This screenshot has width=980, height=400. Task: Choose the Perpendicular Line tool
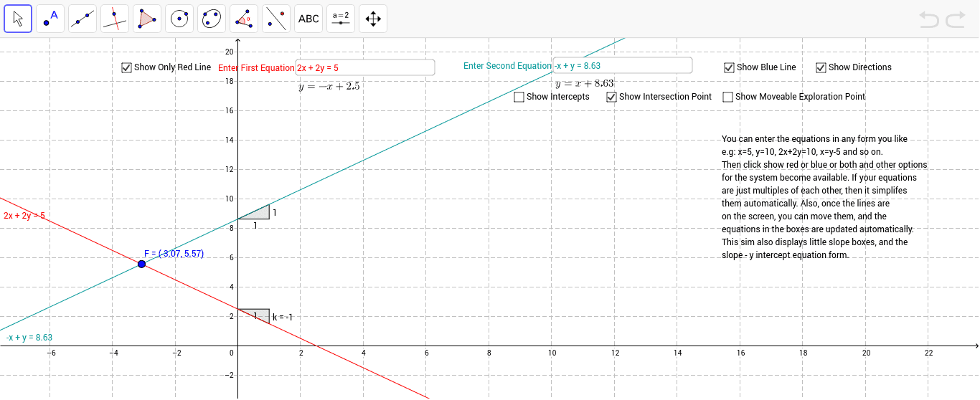(115, 19)
